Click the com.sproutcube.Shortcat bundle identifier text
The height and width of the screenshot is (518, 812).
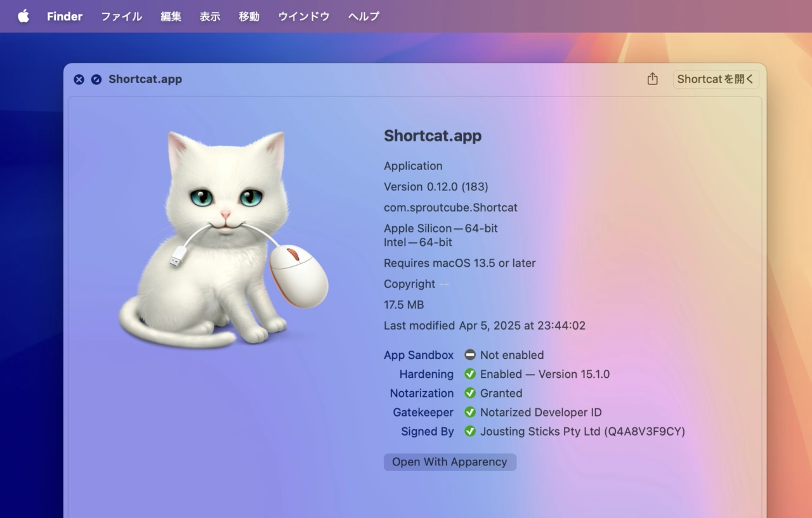[450, 207]
